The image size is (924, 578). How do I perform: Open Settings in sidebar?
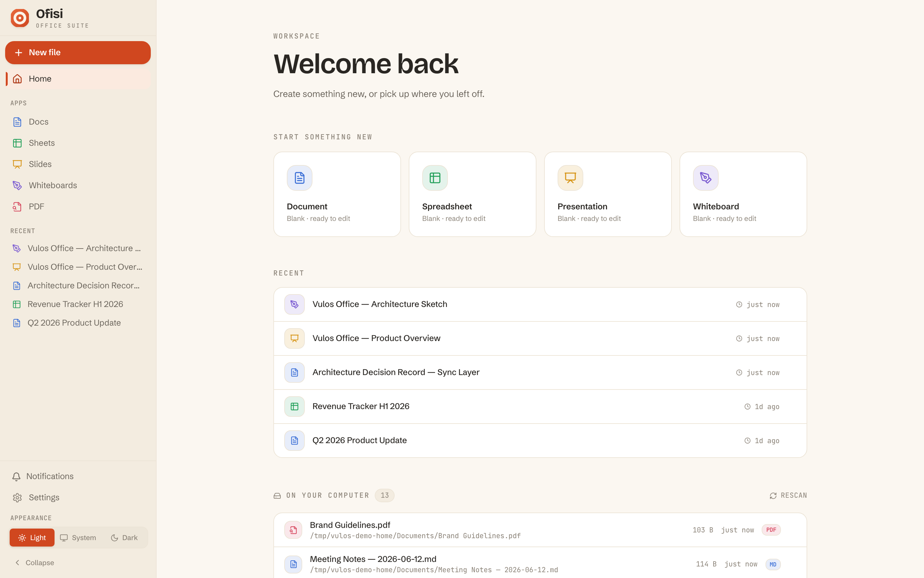coord(78,497)
